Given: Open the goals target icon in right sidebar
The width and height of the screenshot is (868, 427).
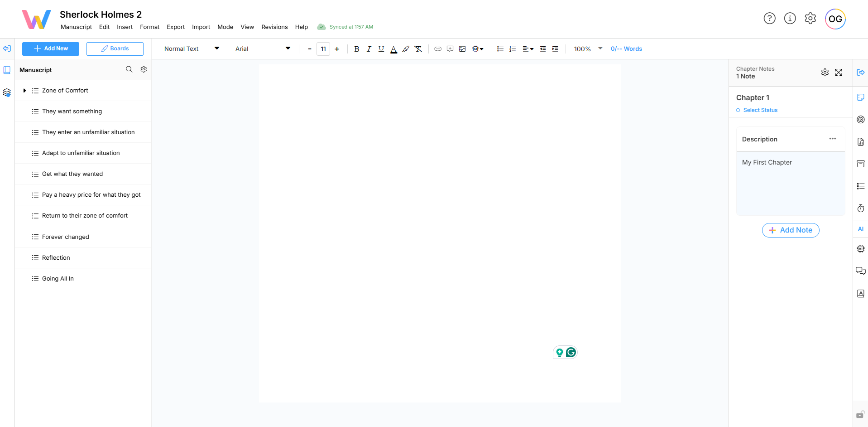Looking at the screenshot, I should click(860, 120).
